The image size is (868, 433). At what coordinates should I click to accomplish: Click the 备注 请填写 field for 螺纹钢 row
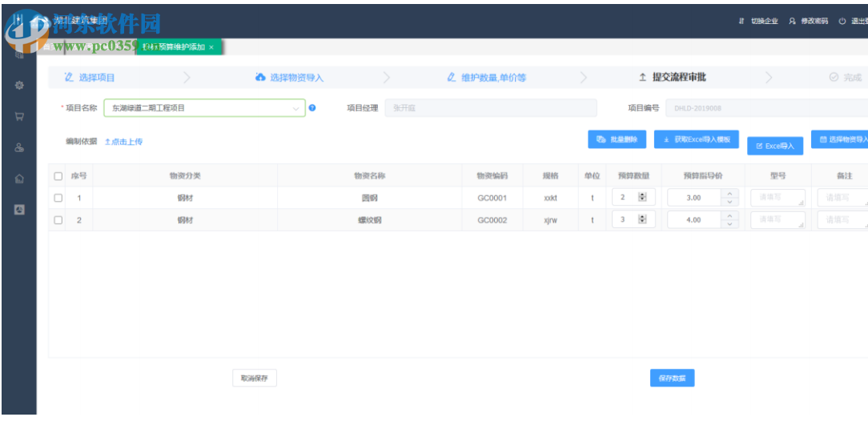coord(842,219)
